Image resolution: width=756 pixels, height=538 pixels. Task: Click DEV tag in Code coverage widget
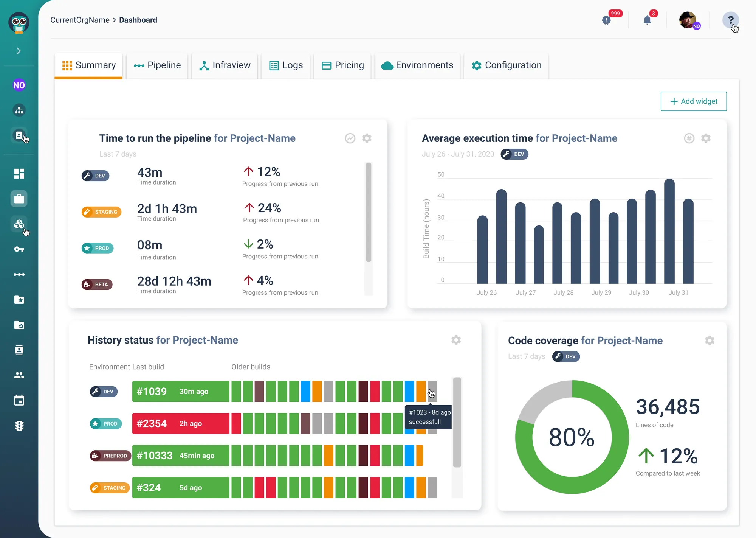pos(566,356)
